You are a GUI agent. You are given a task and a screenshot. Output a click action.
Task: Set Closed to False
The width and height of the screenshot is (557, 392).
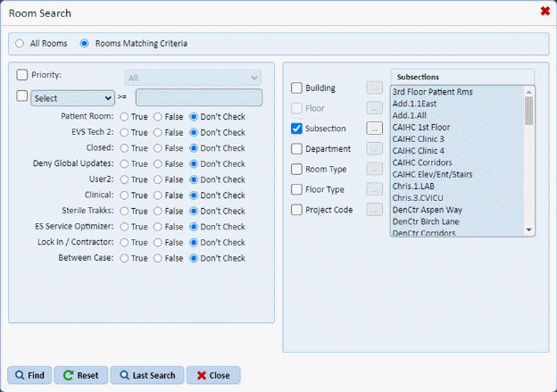click(x=159, y=148)
